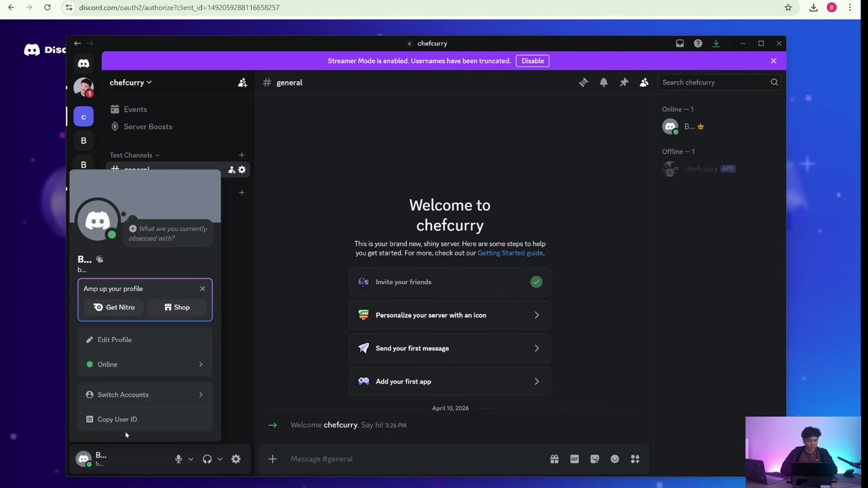
Task: Open gift icon in message bar
Action: click(554, 459)
